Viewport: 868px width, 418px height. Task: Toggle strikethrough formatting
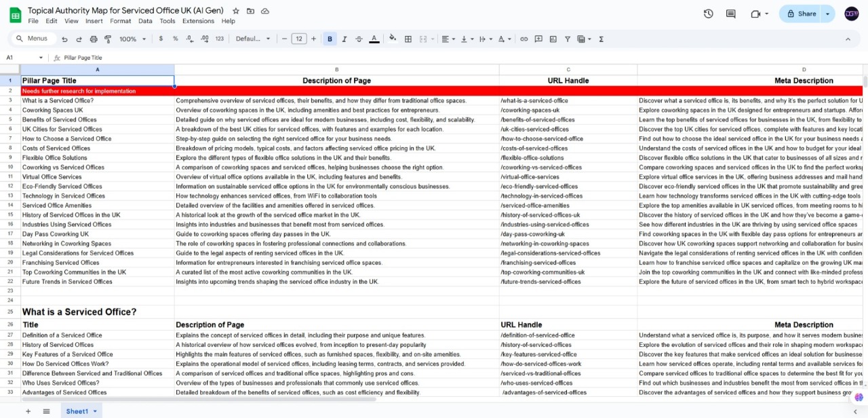coord(359,39)
